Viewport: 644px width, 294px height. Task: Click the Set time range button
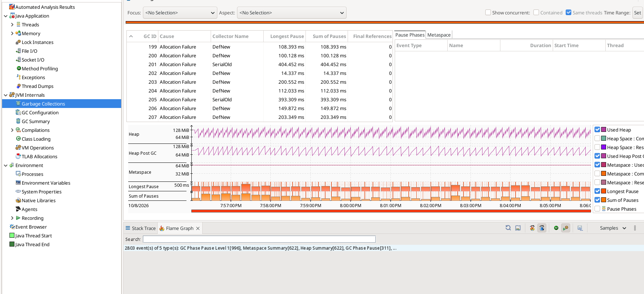[x=638, y=13]
